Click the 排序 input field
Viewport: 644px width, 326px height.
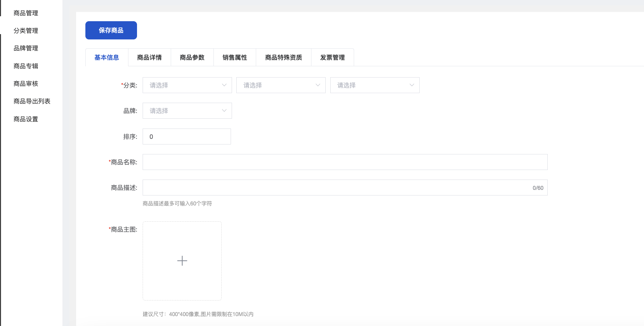(x=187, y=136)
